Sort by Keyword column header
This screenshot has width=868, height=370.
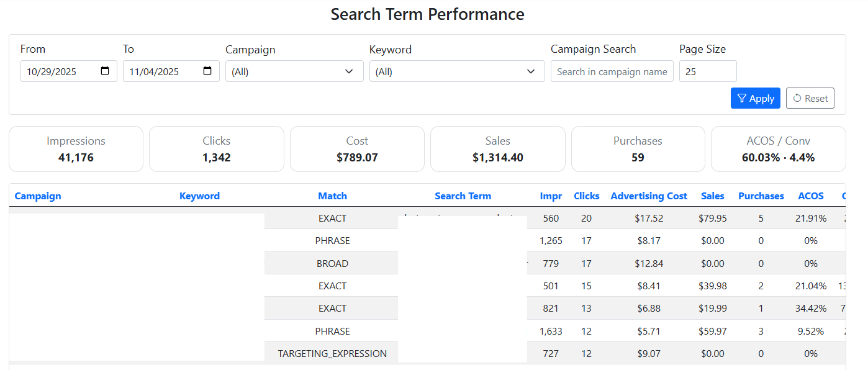click(199, 196)
